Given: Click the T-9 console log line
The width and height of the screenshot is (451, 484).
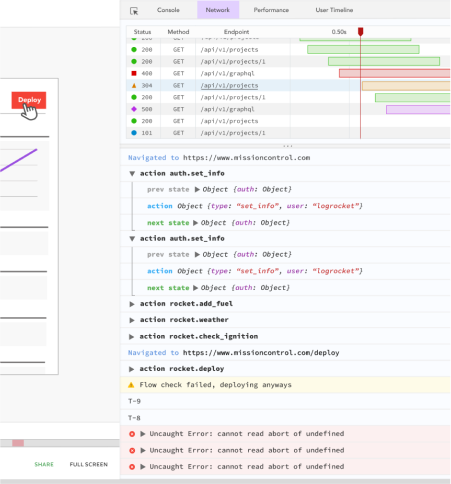Looking at the screenshot, I should (285, 401).
